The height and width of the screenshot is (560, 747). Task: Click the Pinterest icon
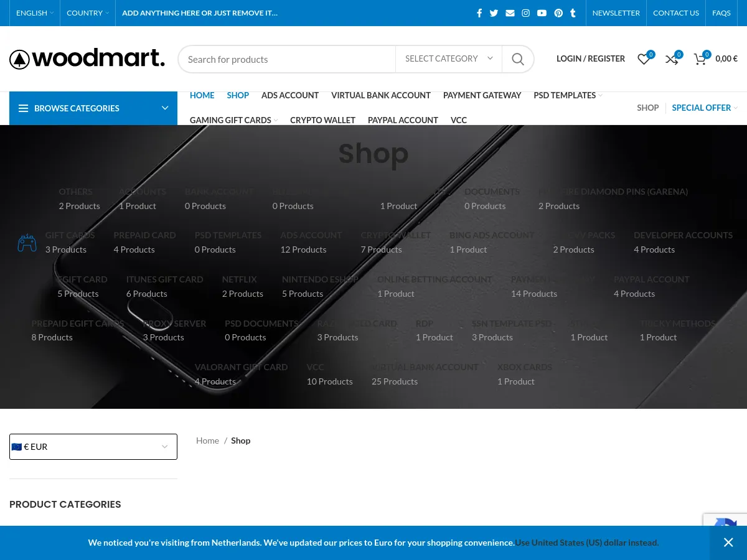pos(558,13)
